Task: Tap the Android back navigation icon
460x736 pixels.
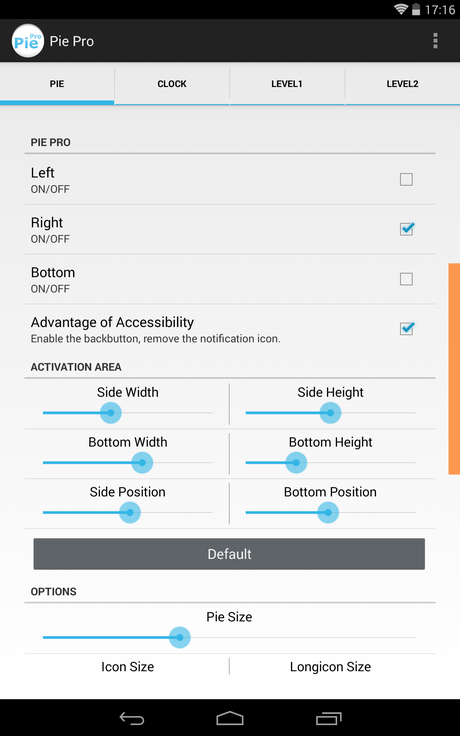Action: tap(131, 718)
